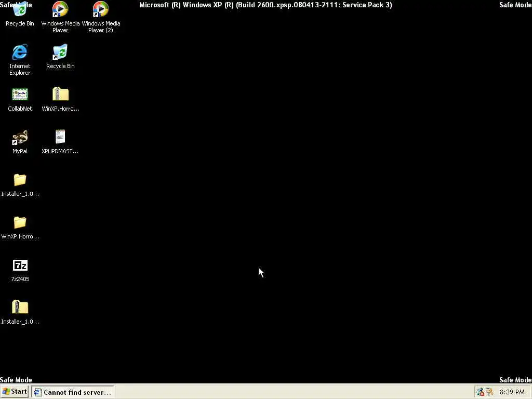The image size is (532, 399).
Task: Select the CollabNet certificate icon
Action: 20,99
